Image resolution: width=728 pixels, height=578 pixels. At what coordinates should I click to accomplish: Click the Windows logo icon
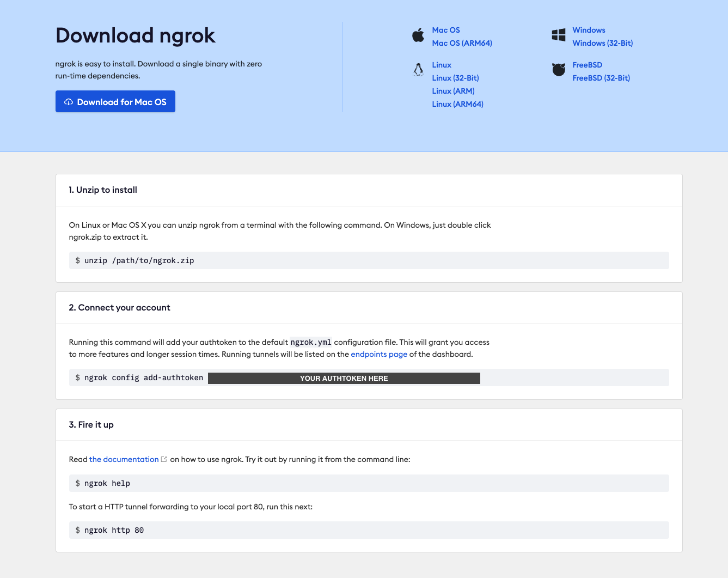[559, 35]
